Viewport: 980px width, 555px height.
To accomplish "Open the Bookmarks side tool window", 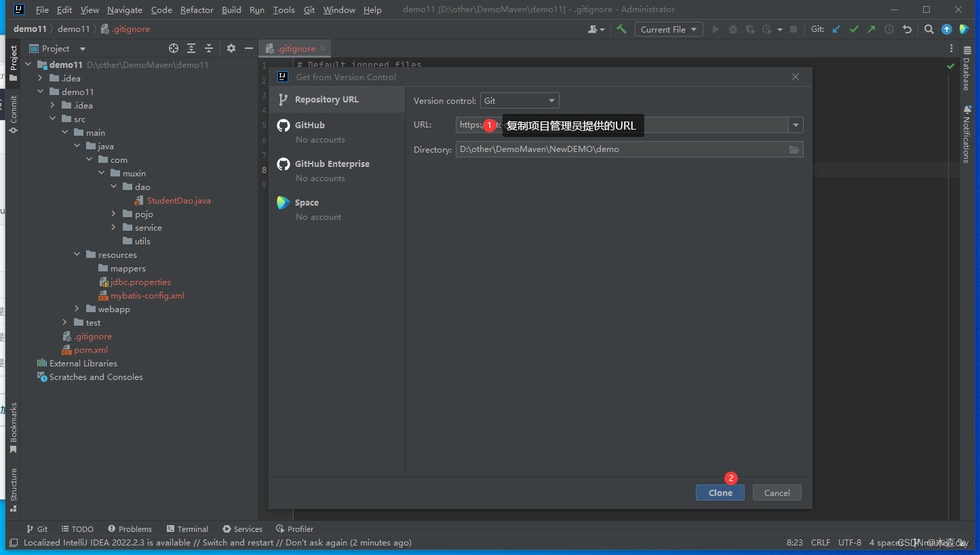I will coord(13,427).
